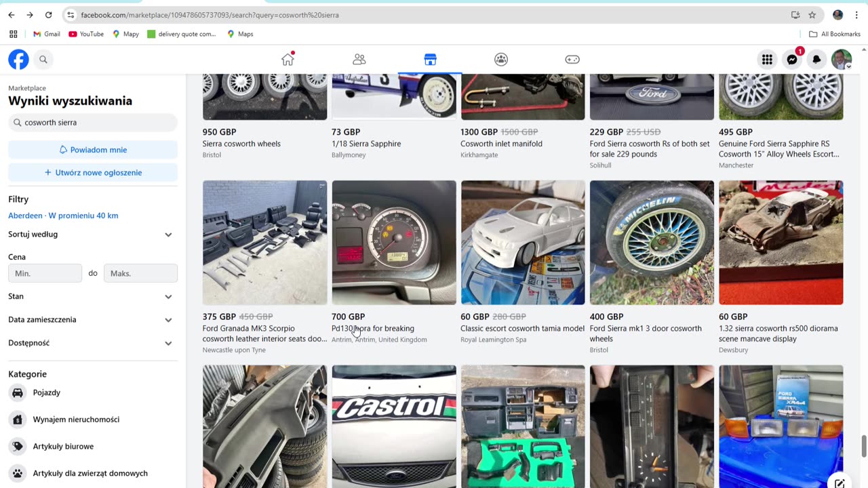868x488 pixels.
Task: Open YouTube bookmark
Action: 86,34
